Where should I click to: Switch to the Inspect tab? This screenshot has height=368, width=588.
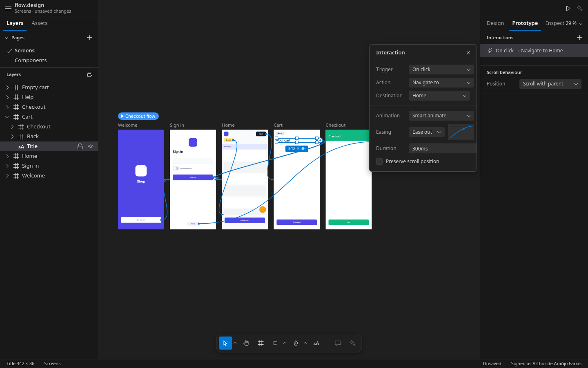tap(555, 23)
